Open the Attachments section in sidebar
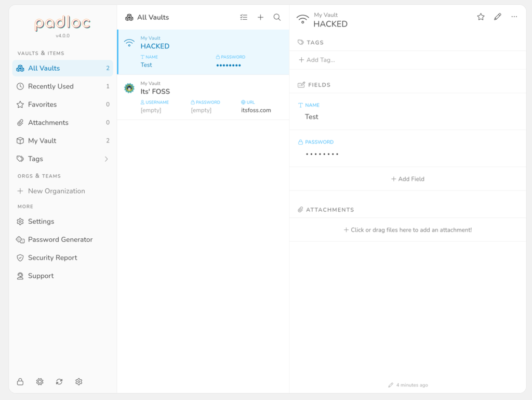This screenshot has width=532, height=400. coord(63,123)
